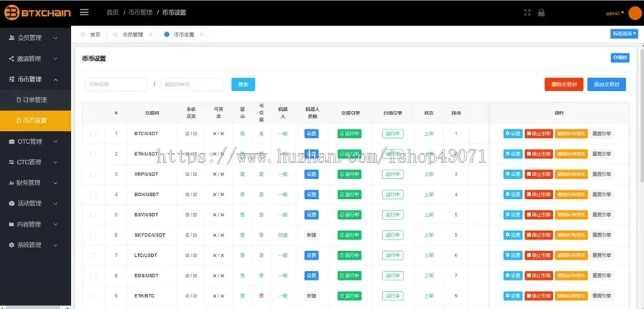The height and width of the screenshot is (309, 644).
Task: Click the red 删除交易对 button
Action: [x=564, y=84]
